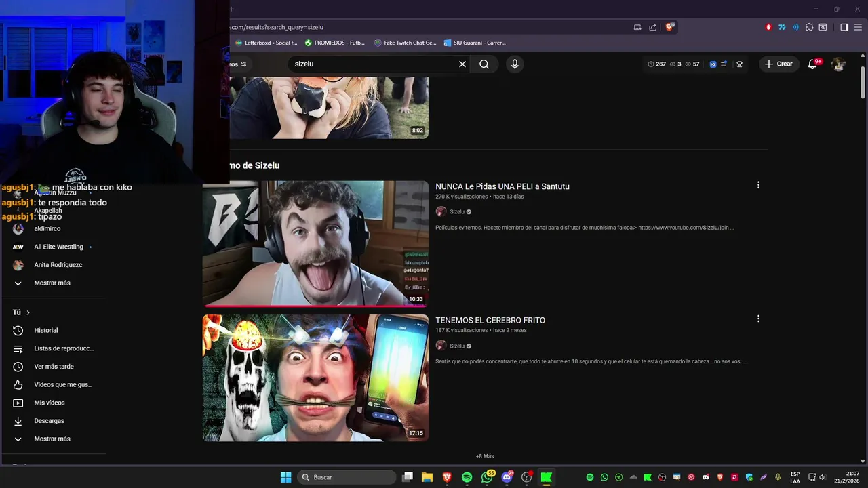Open the extensions puzzle piece menu
Screen dimensions: 868x488
(809, 27)
